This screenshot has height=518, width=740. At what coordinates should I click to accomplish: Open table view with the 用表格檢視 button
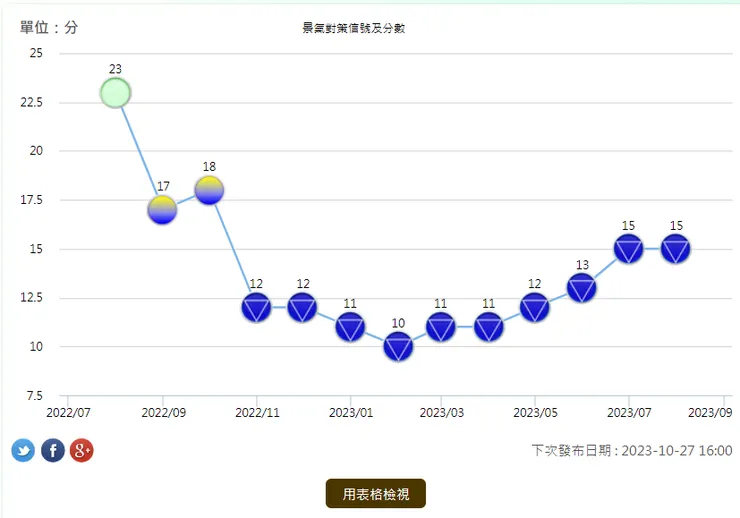point(376,493)
